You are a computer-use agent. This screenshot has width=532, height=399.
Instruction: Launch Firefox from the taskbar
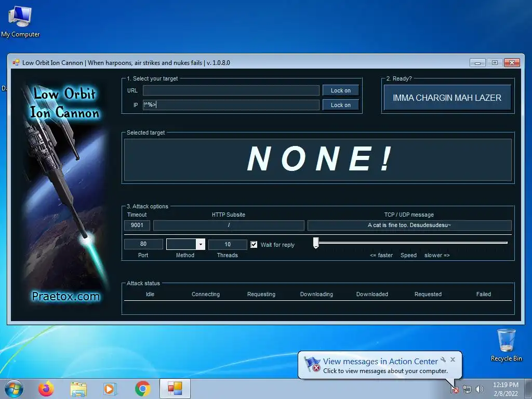(x=46, y=389)
